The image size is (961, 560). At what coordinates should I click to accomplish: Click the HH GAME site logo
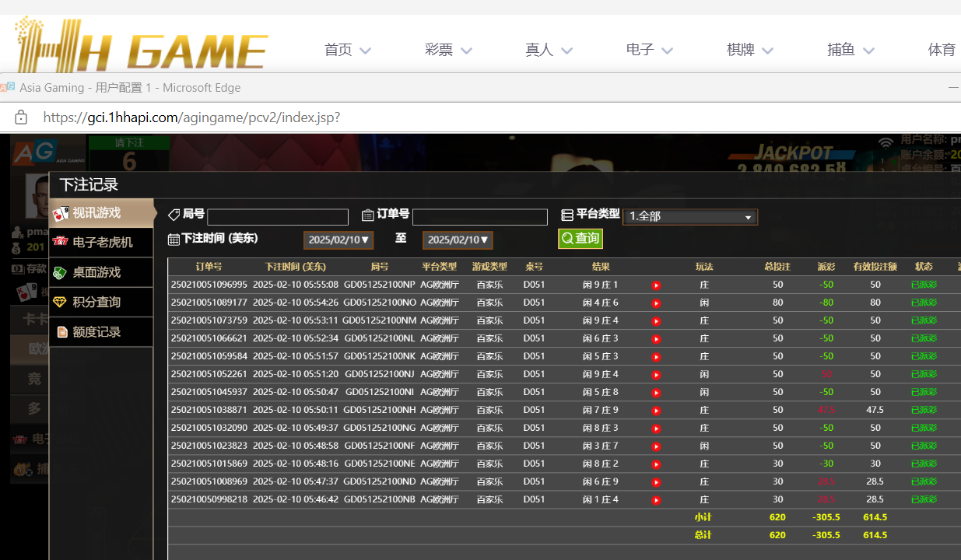[142, 44]
